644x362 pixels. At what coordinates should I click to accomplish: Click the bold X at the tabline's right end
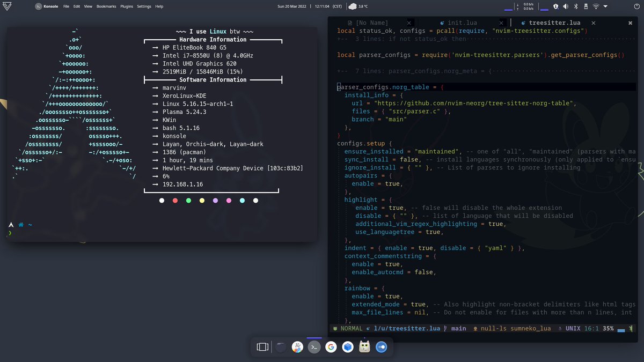[x=631, y=23]
